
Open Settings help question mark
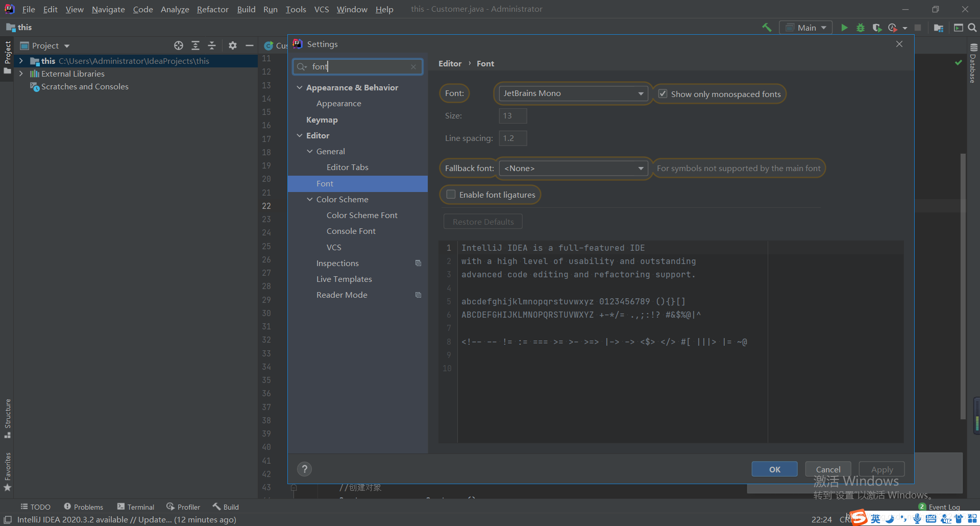coord(305,469)
